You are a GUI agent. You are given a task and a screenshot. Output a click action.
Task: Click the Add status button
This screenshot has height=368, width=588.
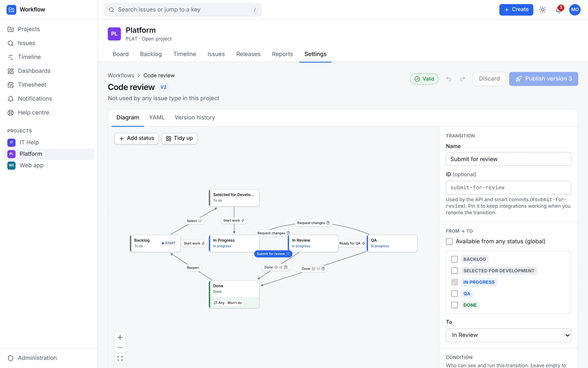(137, 138)
